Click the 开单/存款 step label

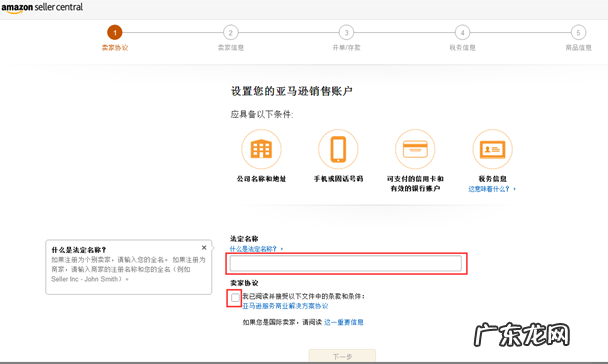coord(346,48)
